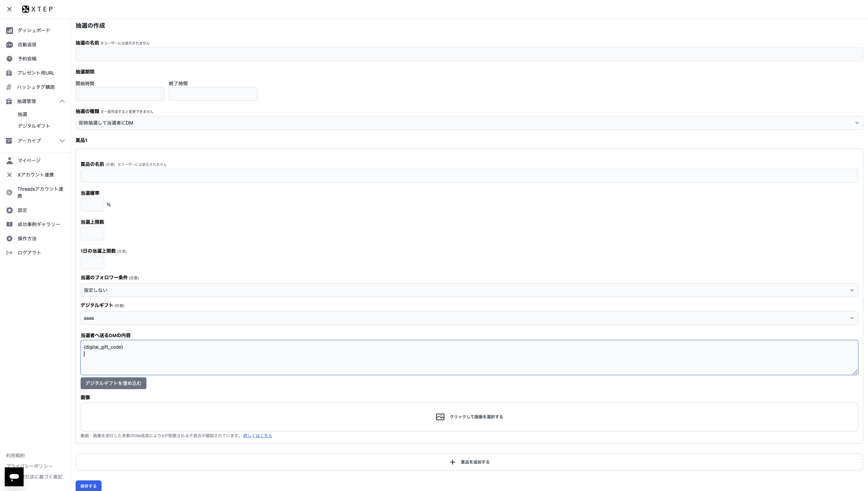Focus the 賞品の名前 input field
The height and width of the screenshot is (491, 868).
469,176
